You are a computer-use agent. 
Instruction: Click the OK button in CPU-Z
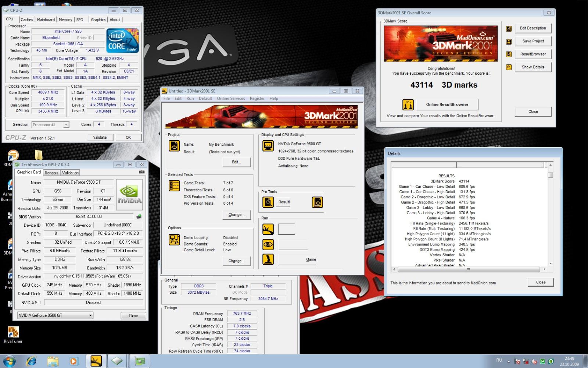click(x=128, y=137)
